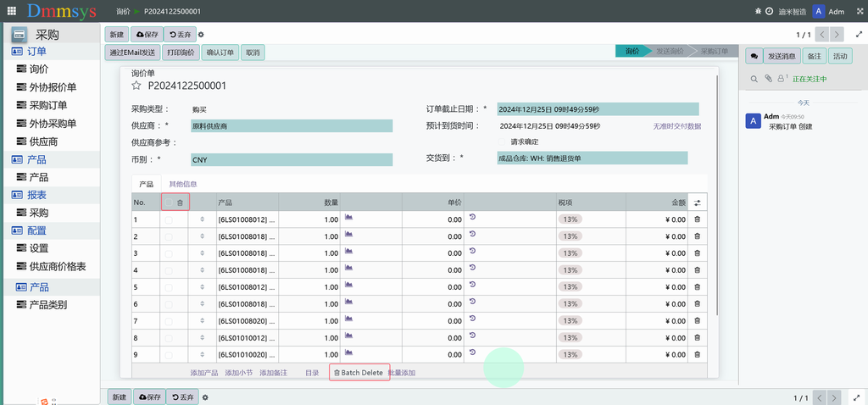Delete row 1 with its trash icon
The image size is (868, 405).
point(697,219)
